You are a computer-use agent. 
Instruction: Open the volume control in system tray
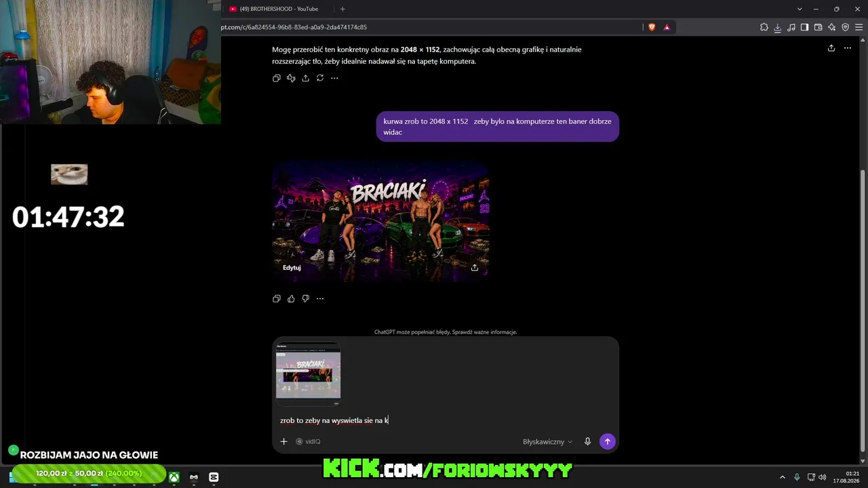[823, 477]
